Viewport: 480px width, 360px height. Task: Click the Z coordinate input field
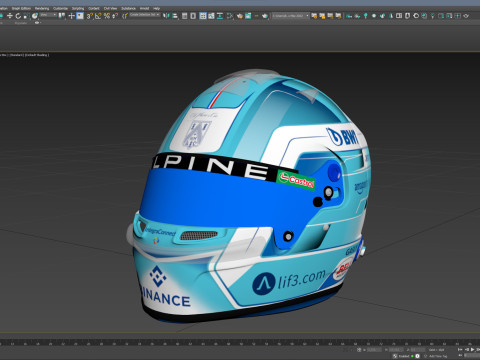(418, 350)
